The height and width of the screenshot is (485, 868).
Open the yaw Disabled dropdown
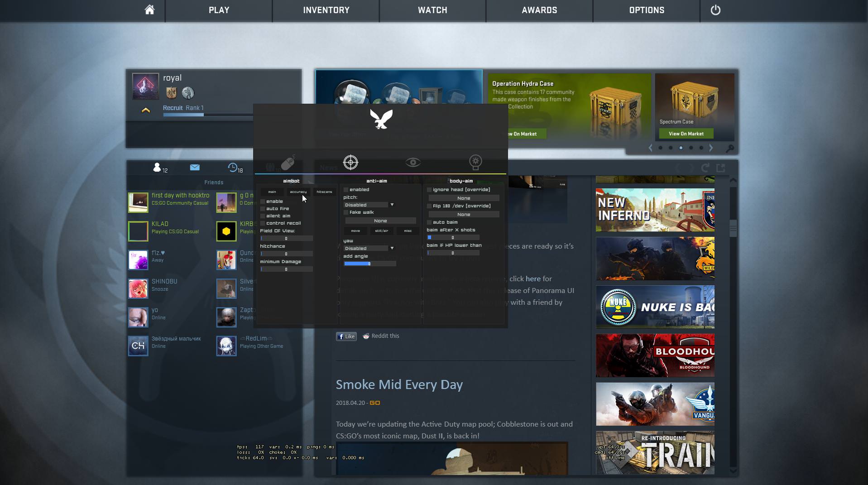(369, 248)
